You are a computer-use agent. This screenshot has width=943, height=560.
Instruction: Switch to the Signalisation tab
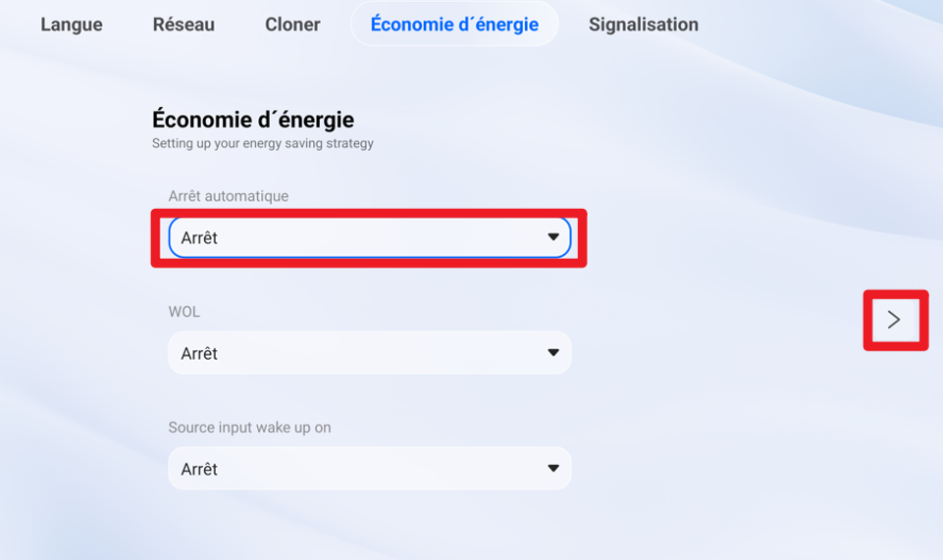(x=644, y=25)
